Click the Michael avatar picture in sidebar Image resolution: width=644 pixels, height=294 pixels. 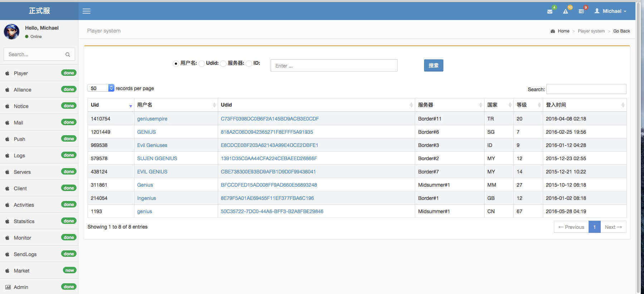click(11, 32)
